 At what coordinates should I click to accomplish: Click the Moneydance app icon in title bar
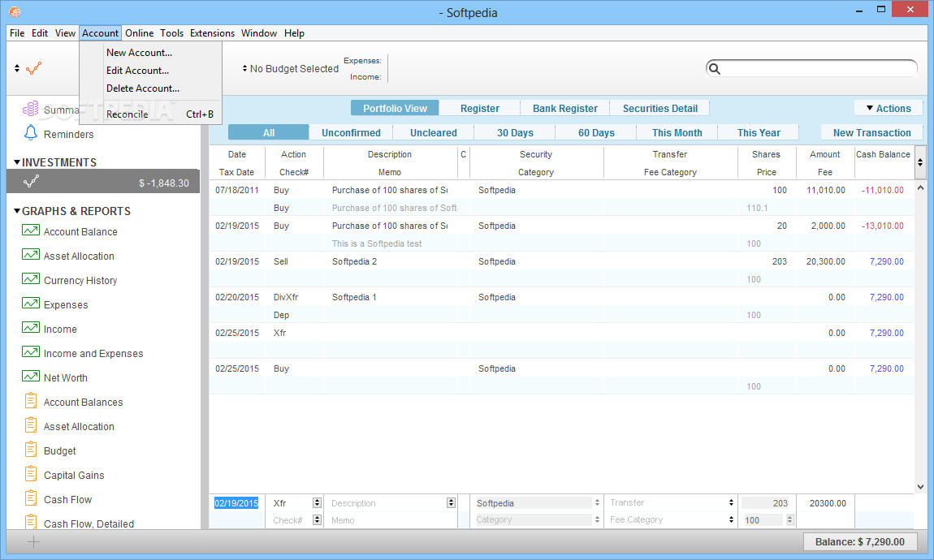tap(15, 12)
